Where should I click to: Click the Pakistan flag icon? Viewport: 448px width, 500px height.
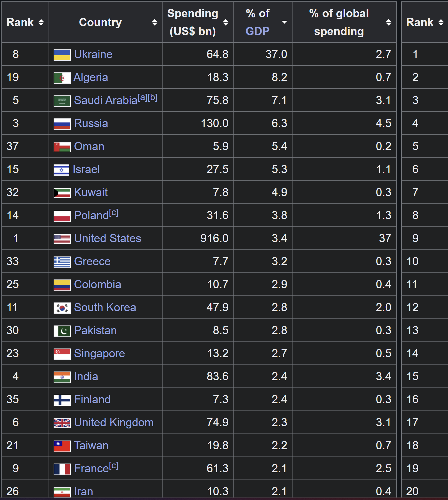62,331
